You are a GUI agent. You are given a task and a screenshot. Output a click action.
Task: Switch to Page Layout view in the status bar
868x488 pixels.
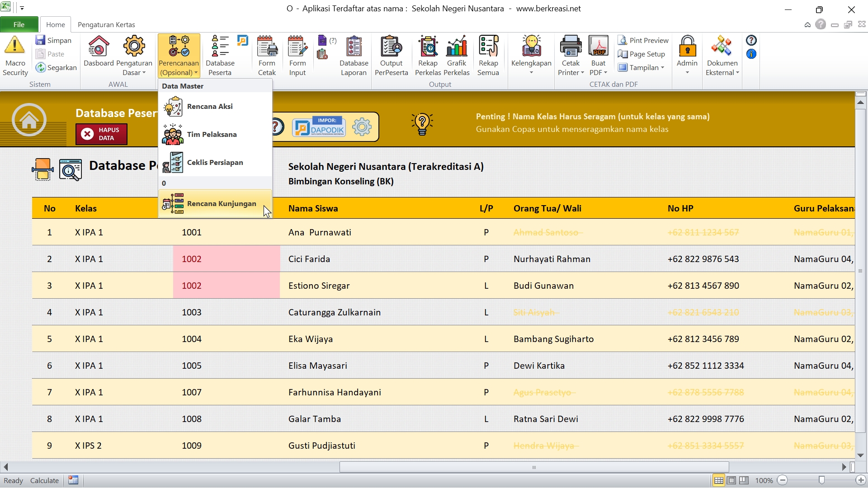coord(731,480)
